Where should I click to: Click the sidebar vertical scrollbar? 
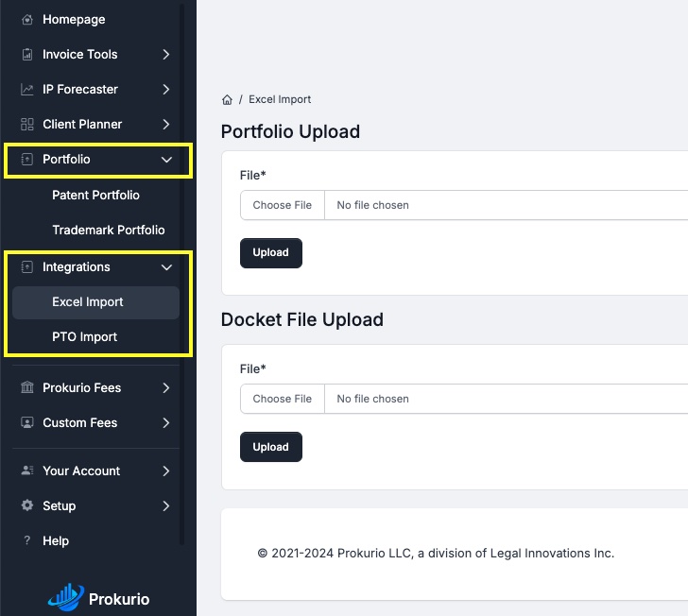click(181, 272)
